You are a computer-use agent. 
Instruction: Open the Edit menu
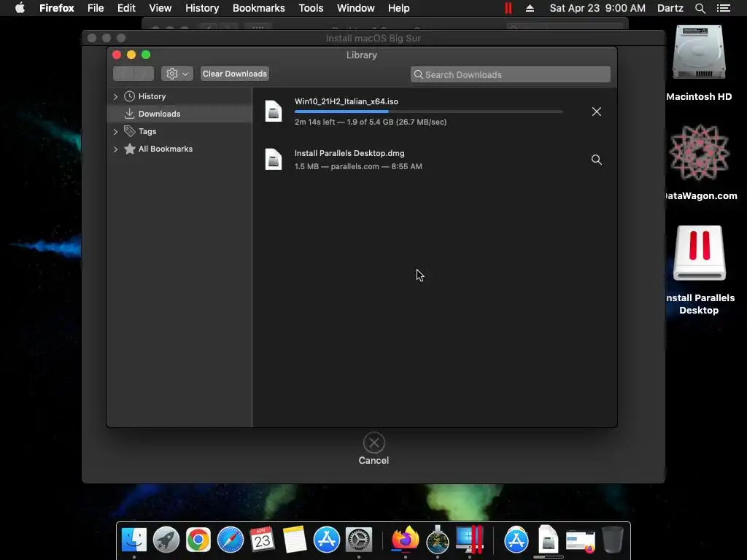126,8
